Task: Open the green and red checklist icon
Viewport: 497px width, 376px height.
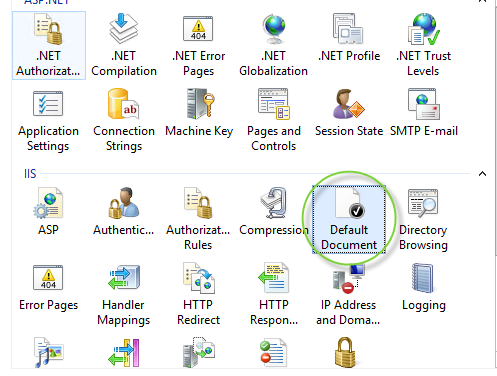Action: 273,353
